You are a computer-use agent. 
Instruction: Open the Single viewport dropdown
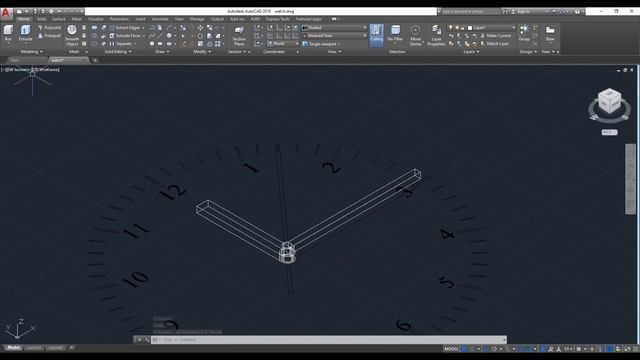(322, 44)
